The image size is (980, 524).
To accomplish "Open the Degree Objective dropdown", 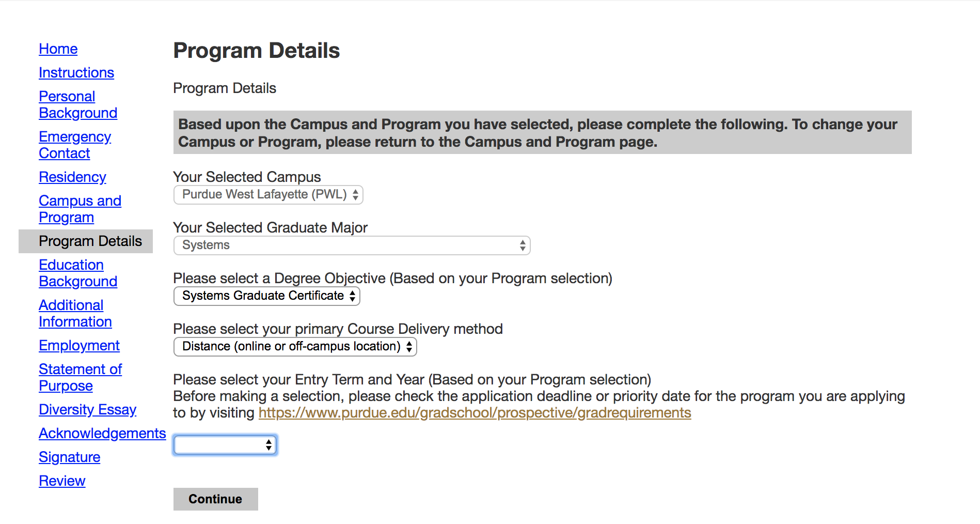I will pyautogui.click(x=266, y=296).
